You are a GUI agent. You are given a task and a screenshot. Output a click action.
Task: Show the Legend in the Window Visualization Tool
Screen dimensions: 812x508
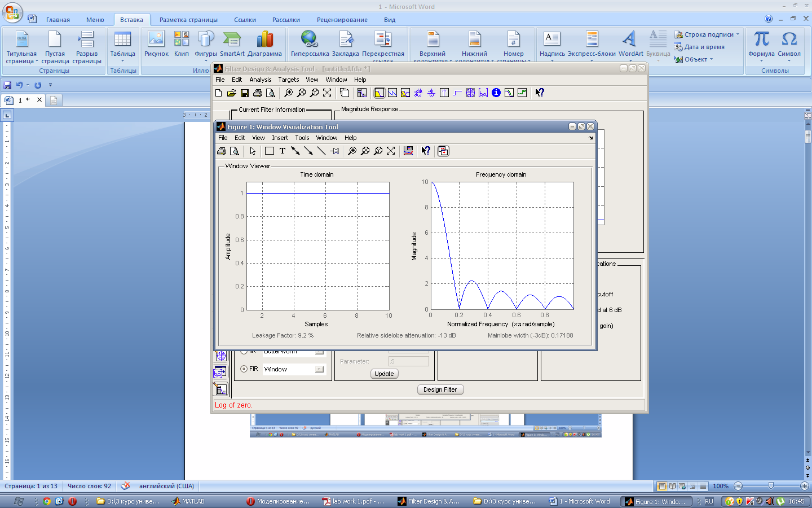(x=408, y=151)
